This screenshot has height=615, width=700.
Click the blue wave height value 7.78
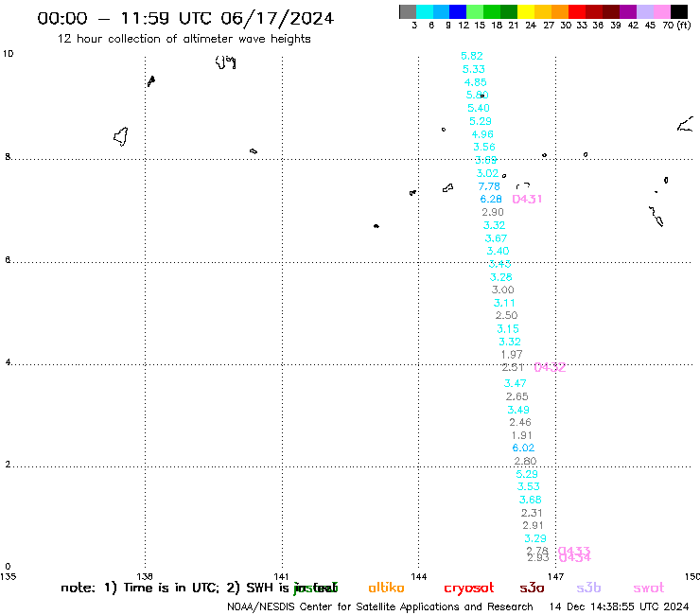pyautogui.click(x=489, y=186)
